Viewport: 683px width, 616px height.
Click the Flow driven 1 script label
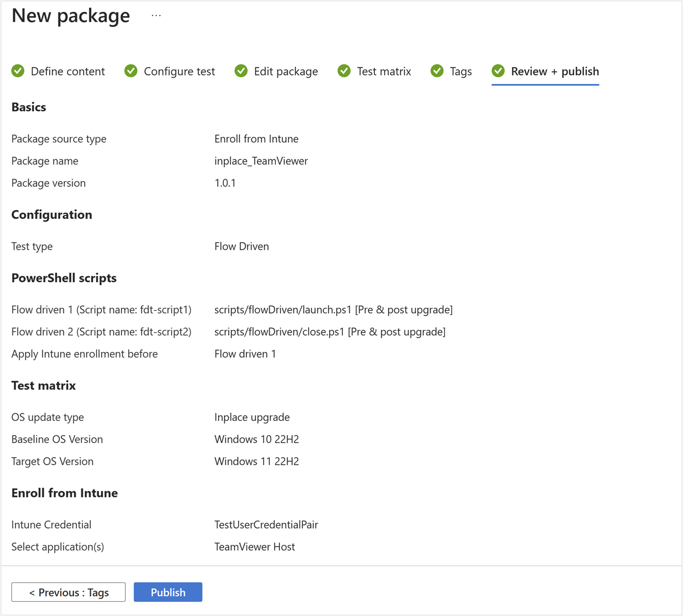(x=102, y=310)
